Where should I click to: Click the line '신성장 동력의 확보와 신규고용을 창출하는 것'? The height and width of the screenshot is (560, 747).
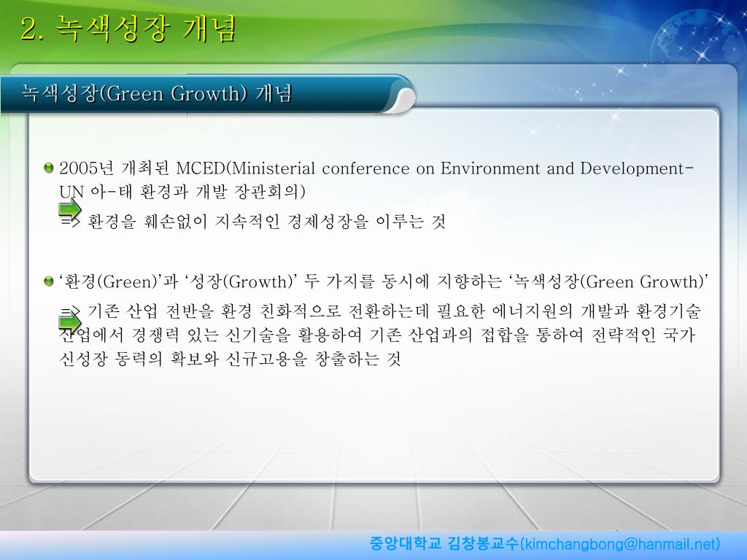(x=230, y=359)
